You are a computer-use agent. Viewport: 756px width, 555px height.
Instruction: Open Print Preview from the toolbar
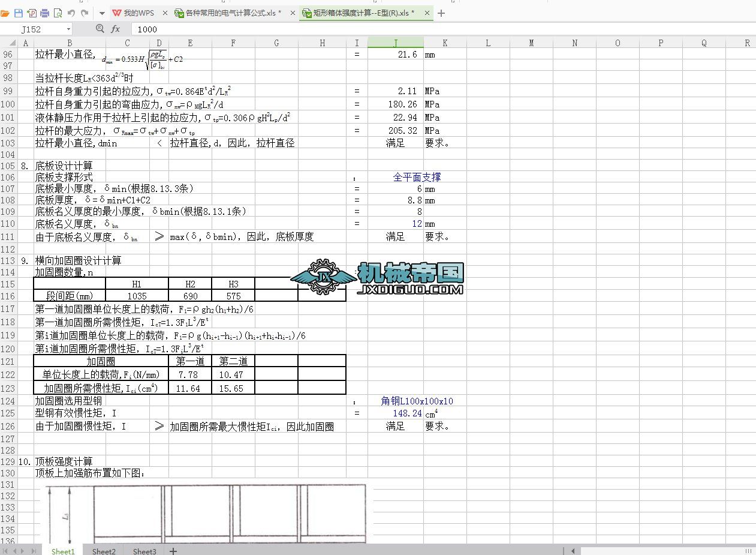click(x=58, y=13)
